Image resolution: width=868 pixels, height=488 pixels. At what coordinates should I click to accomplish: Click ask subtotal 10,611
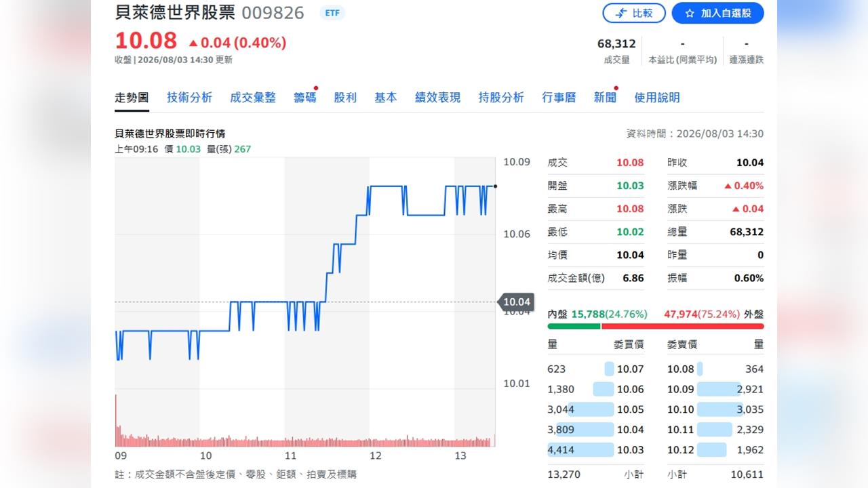tap(747, 474)
